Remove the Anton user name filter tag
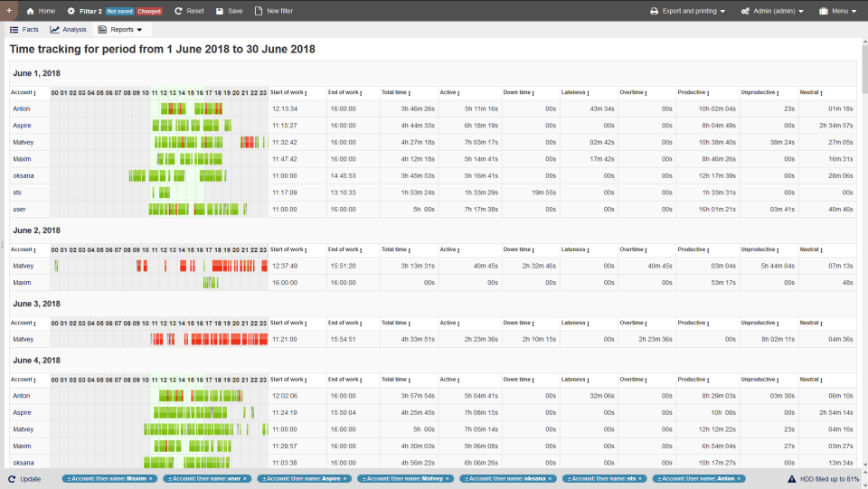The image size is (868, 489). (x=739, y=478)
